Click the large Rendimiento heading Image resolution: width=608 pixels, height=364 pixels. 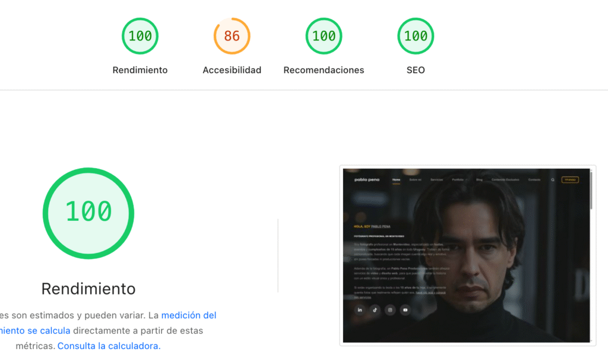(88, 289)
